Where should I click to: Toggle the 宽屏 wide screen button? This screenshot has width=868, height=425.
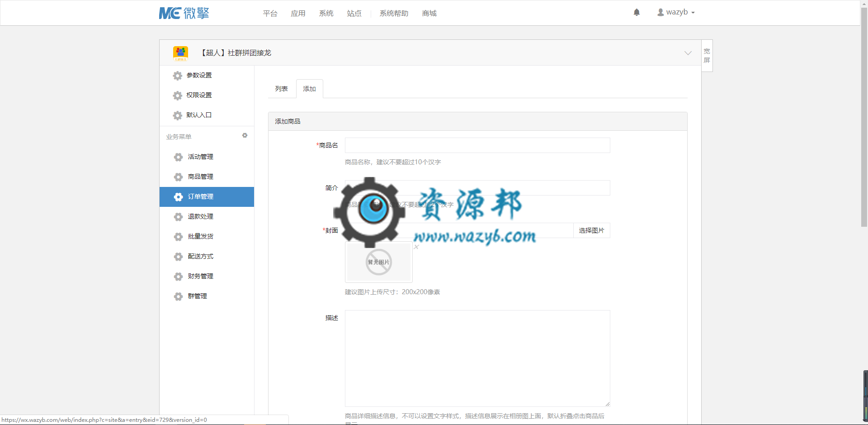click(x=707, y=56)
